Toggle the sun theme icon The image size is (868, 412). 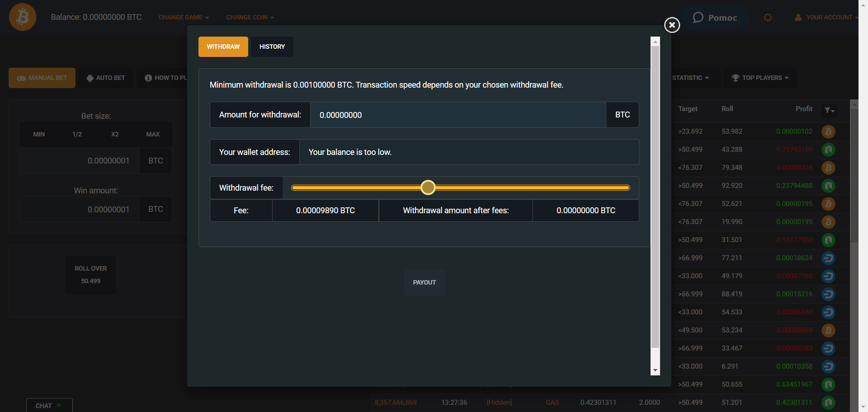(x=768, y=18)
